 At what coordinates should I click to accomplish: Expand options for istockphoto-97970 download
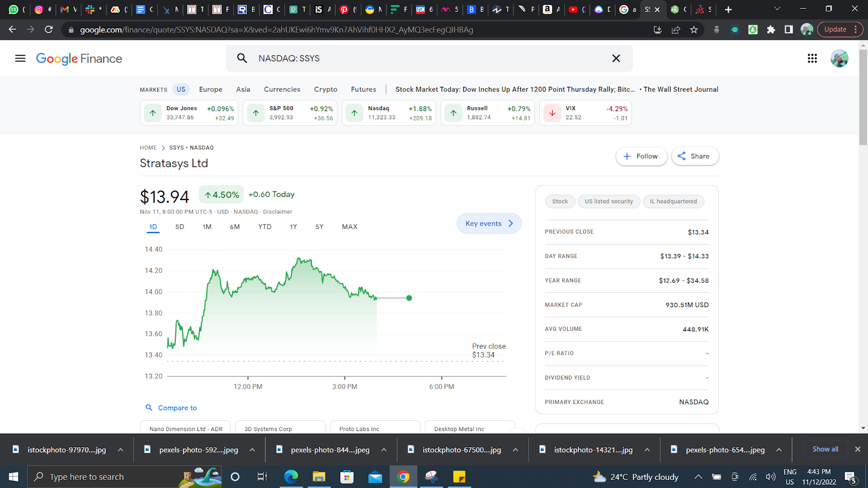click(120, 450)
